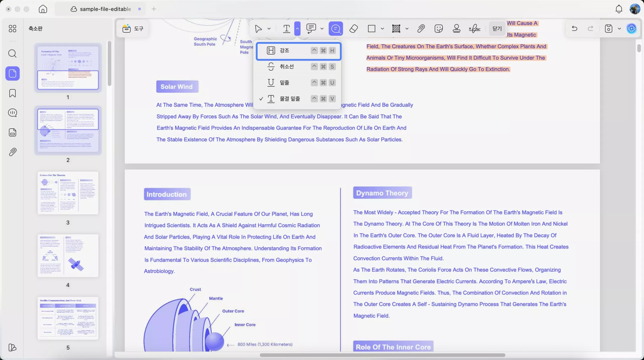This screenshot has height=360, width=644.
Task: Open the signature tool
Action: tap(474, 29)
